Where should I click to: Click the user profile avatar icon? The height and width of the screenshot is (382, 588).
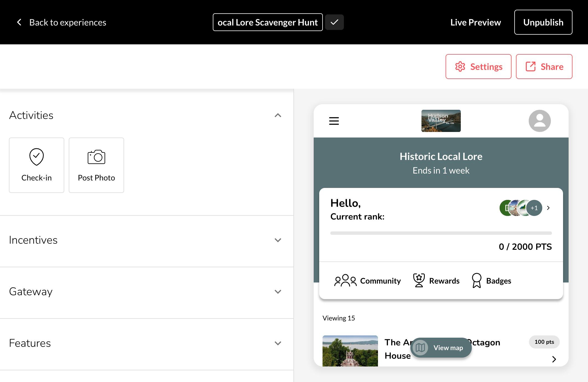tap(539, 121)
